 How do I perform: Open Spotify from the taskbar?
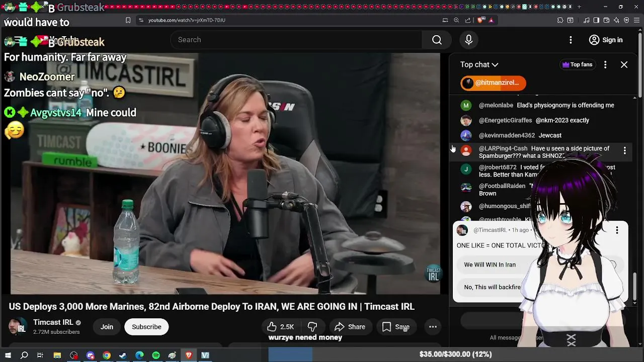click(x=156, y=355)
